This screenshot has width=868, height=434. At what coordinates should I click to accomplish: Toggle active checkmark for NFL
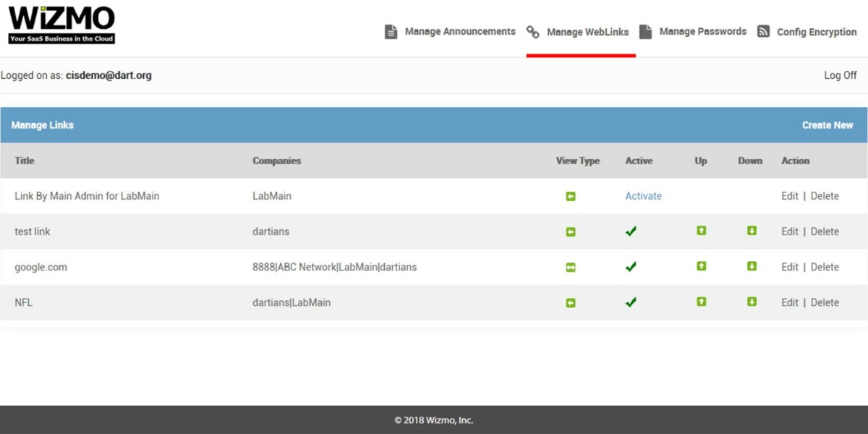pos(631,302)
